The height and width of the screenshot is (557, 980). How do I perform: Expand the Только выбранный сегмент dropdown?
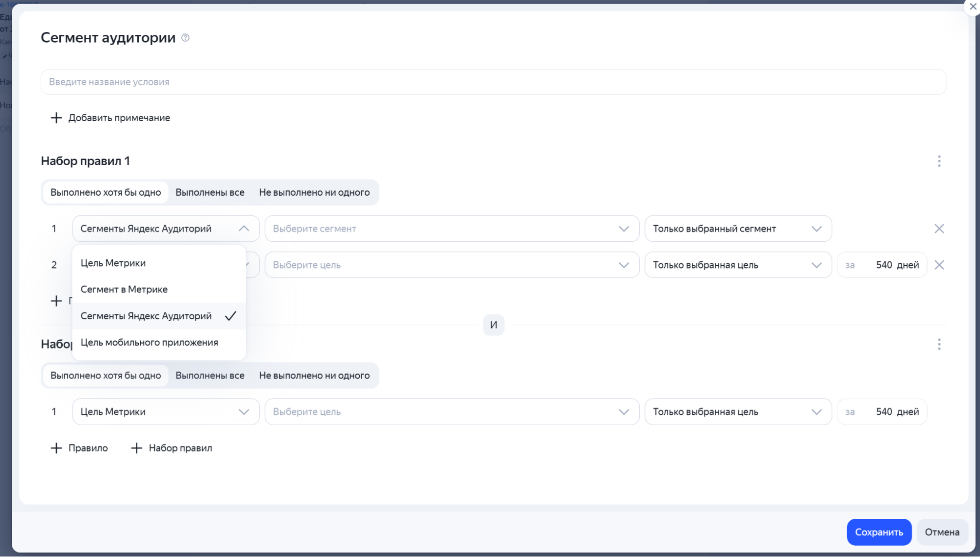737,228
